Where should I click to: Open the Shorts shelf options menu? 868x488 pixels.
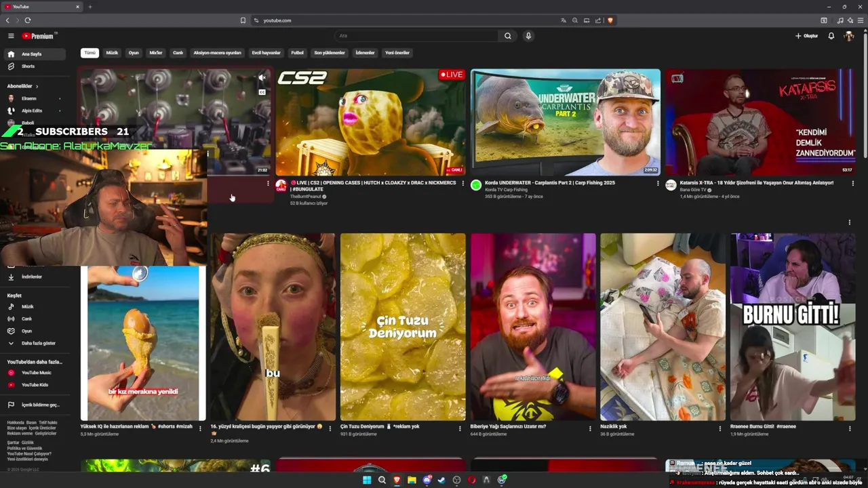click(x=849, y=222)
